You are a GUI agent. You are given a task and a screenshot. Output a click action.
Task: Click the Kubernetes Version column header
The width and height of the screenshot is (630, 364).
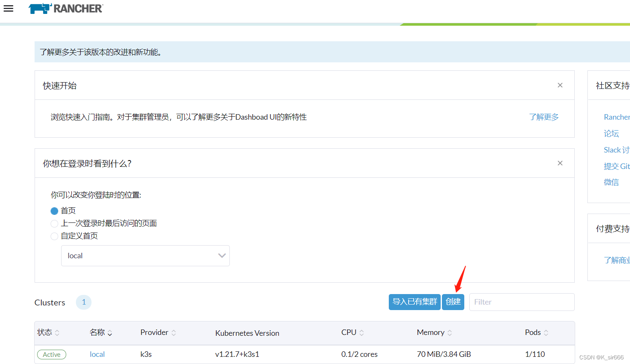[247, 333]
